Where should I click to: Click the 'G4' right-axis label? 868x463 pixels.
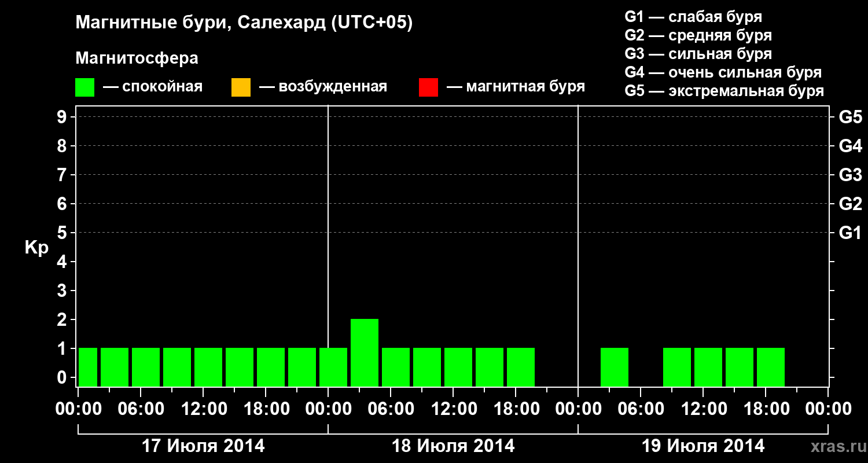point(851,146)
